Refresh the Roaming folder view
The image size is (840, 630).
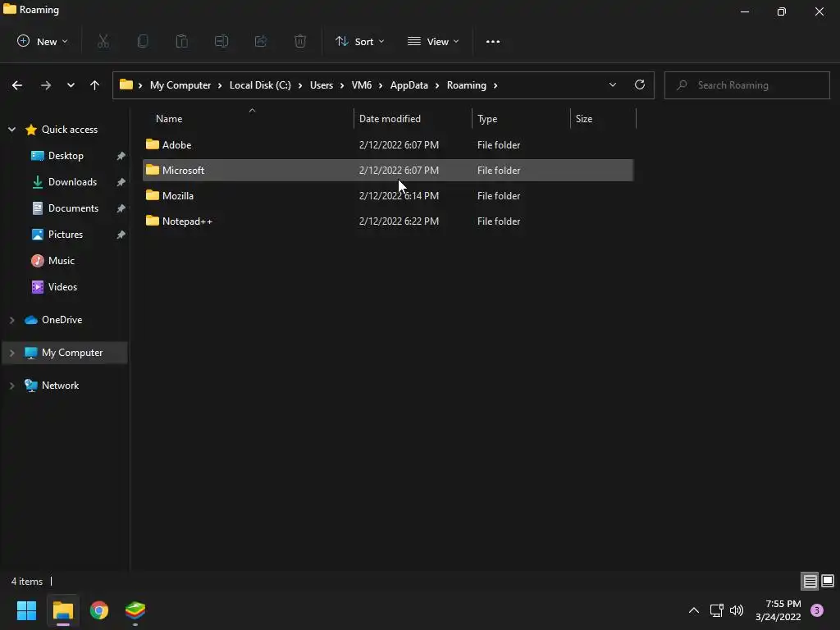(640, 84)
